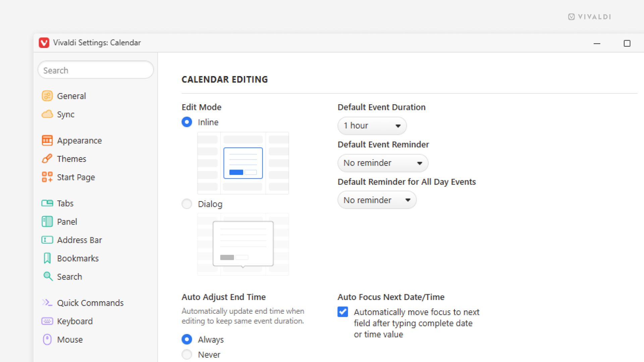Viewport: 644px width, 362px height.
Task: Click the Vivaldi logo in title bar
Action: pyautogui.click(x=44, y=43)
